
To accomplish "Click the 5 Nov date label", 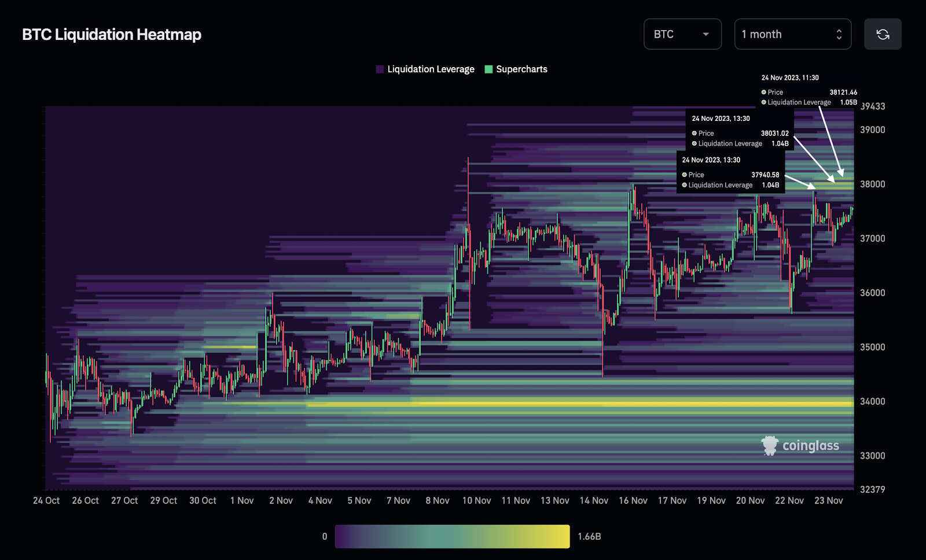I will 359,500.
